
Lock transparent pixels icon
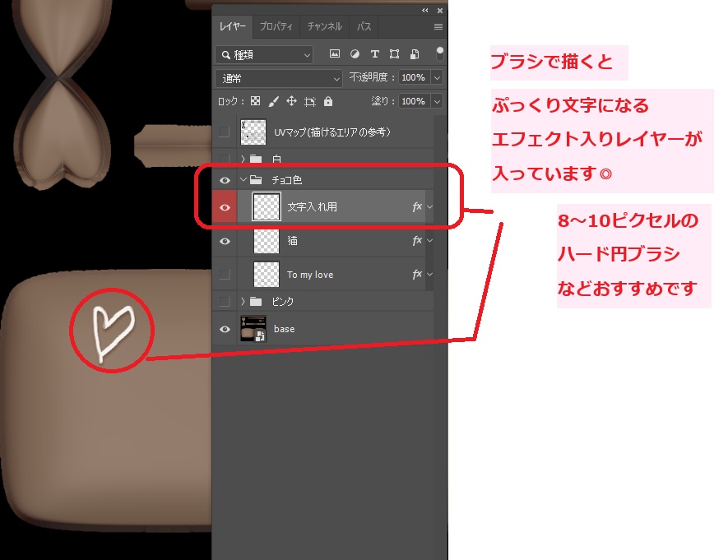tap(255, 101)
